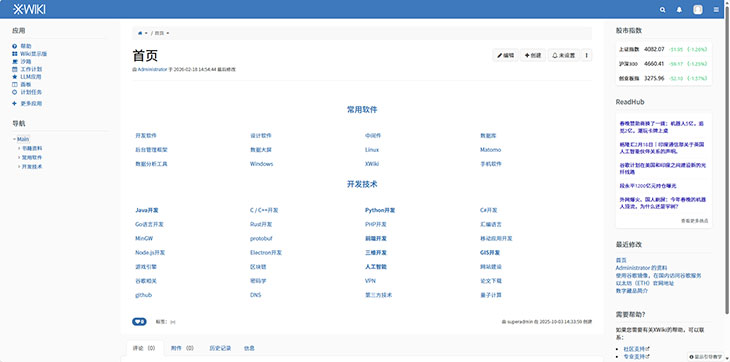The height and width of the screenshot is (362, 730).
Task: Switch to the 信息 information tab
Action: 249,348
